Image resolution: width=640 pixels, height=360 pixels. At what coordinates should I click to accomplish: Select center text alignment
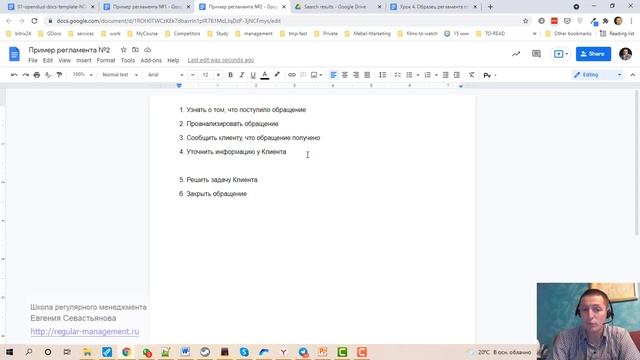coord(345,75)
